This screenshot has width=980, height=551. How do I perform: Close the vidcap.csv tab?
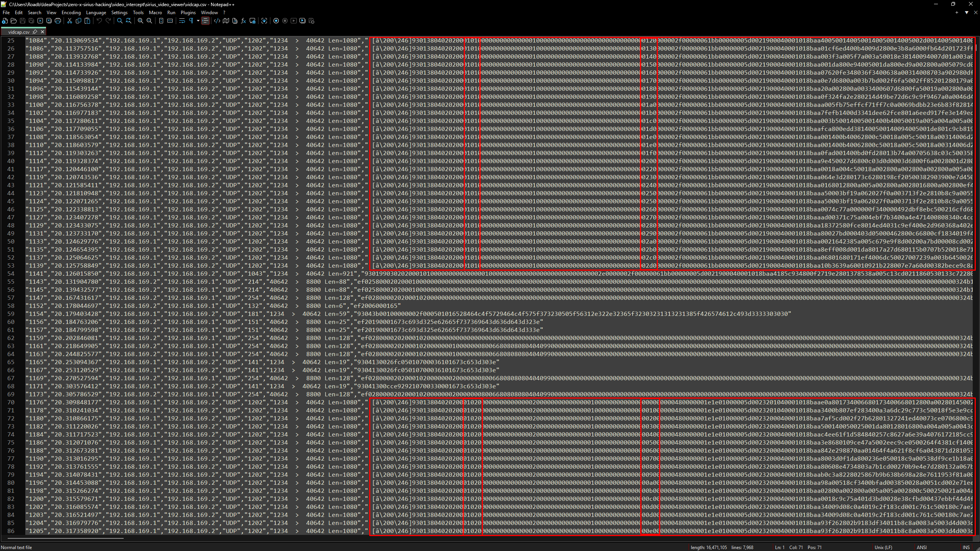tap(43, 32)
